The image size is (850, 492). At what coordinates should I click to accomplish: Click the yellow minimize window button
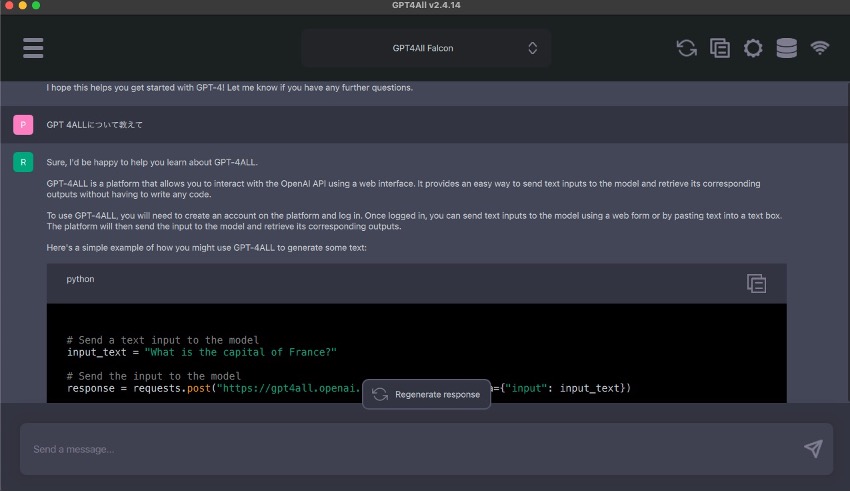tap(22, 5)
